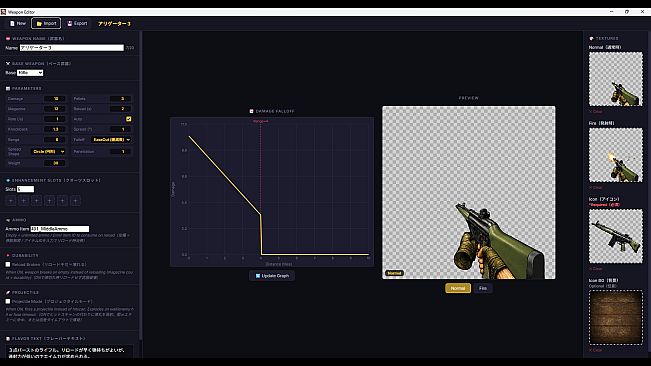The width and height of the screenshot is (651, 366).
Task: Edit the Ammo Item text field
Action: (59, 229)
